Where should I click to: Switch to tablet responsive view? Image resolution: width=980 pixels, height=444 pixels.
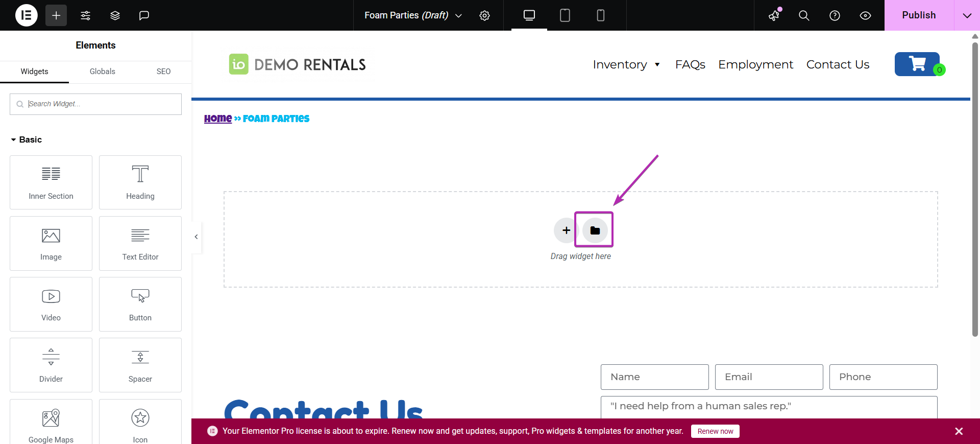565,15
